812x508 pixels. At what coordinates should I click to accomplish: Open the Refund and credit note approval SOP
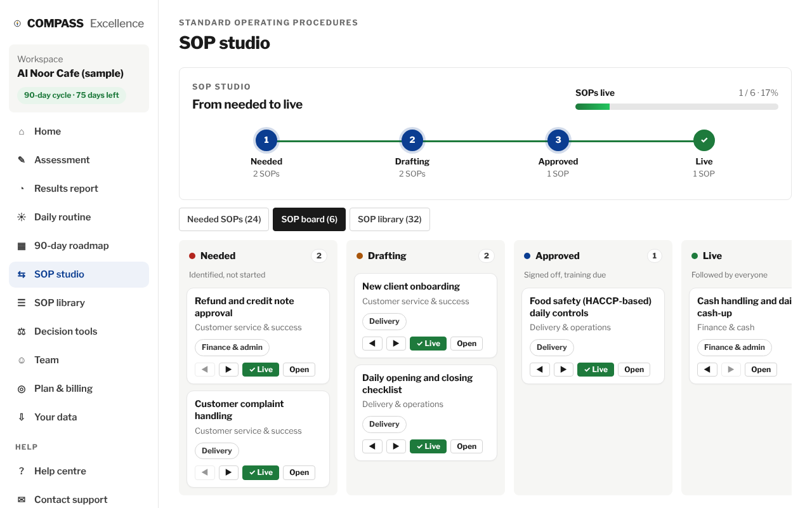point(299,370)
